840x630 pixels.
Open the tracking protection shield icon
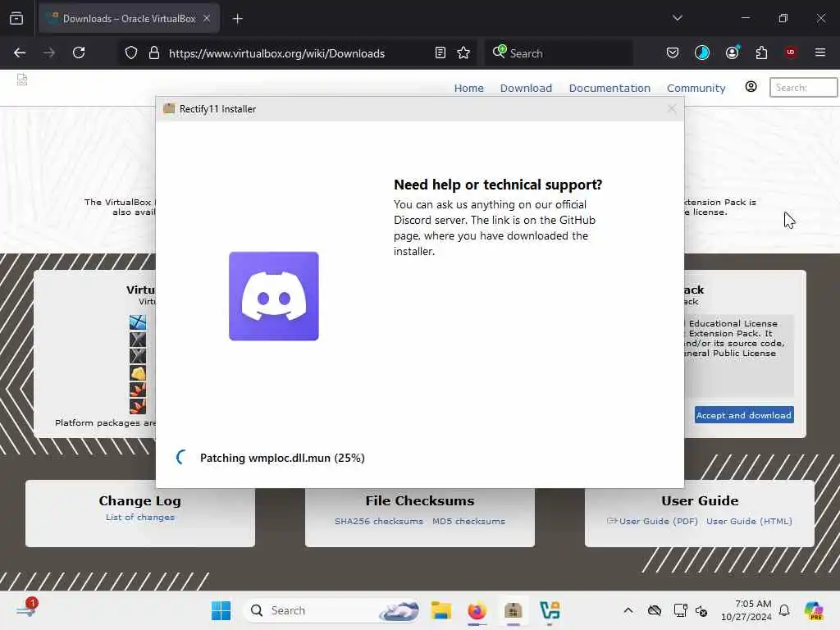tap(131, 53)
